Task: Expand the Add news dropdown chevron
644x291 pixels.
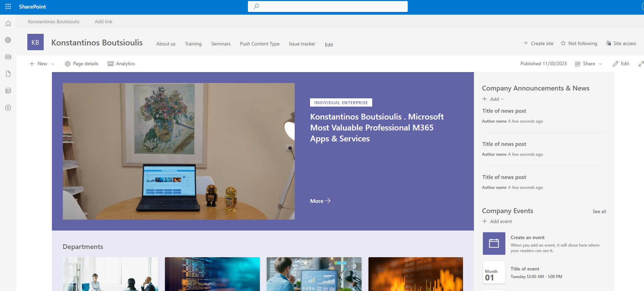Action: point(502,99)
